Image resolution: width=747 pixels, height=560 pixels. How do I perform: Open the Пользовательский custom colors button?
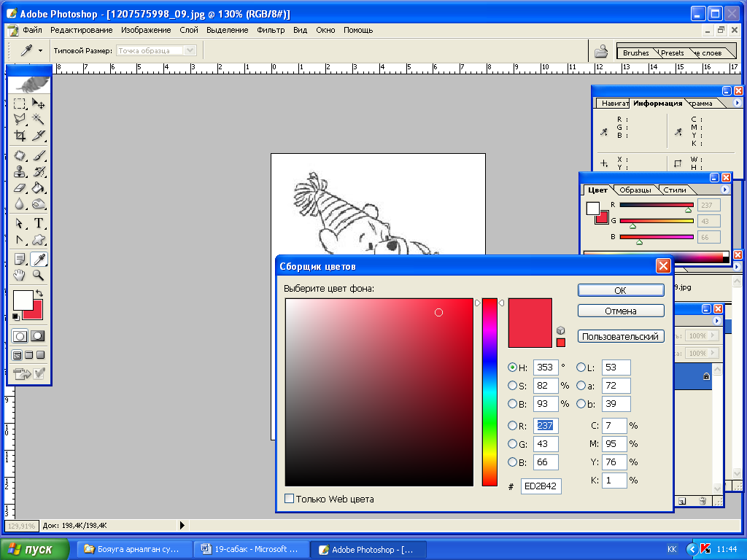pos(621,336)
